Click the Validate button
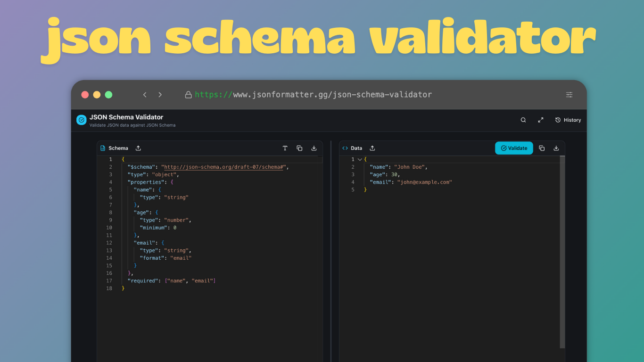The height and width of the screenshot is (362, 644). (x=514, y=148)
